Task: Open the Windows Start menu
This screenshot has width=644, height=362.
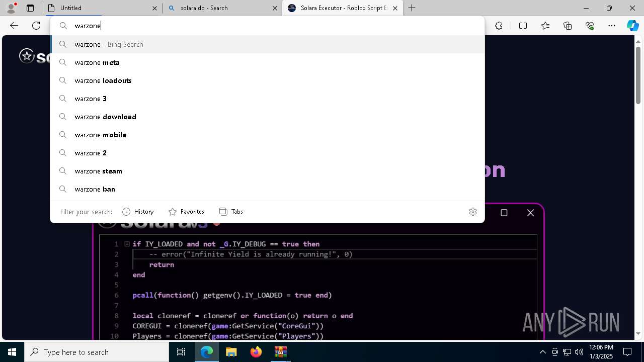Action: [x=12, y=352]
